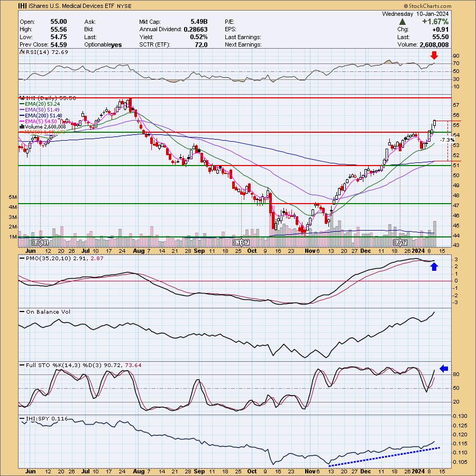Click the -7.3% stop distance label
This screenshot has height=476, width=476.
[447, 140]
